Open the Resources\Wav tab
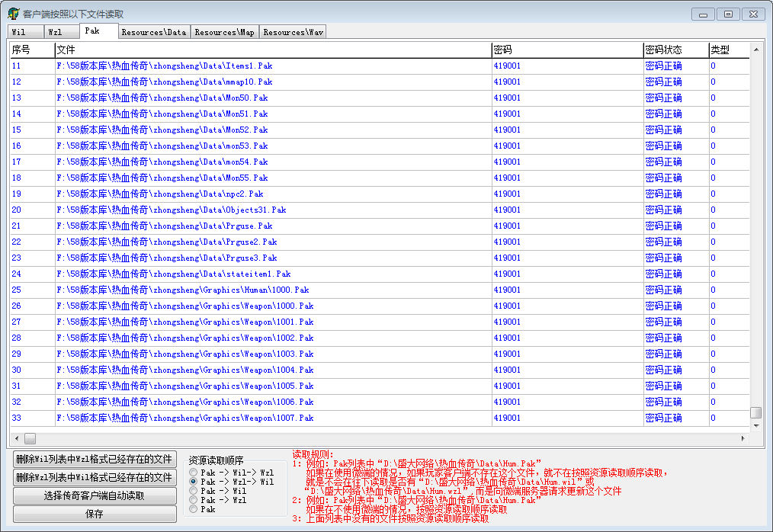 pyautogui.click(x=293, y=32)
